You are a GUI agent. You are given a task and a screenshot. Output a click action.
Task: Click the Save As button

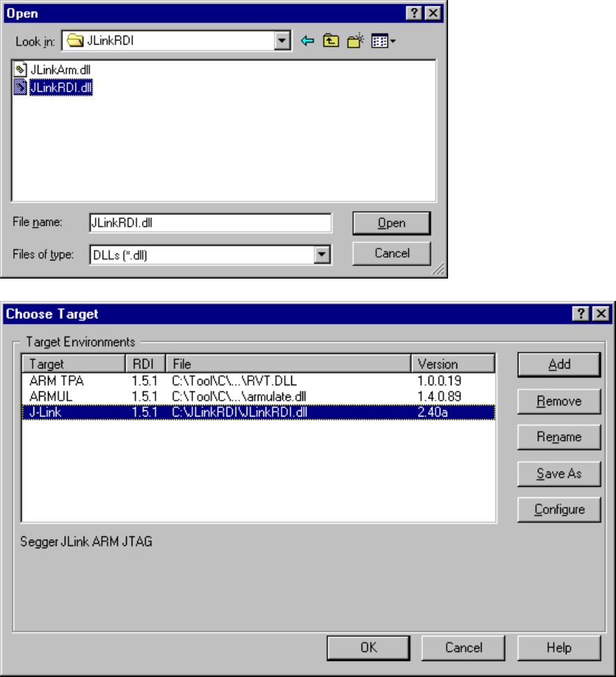pyautogui.click(x=559, y=474)
